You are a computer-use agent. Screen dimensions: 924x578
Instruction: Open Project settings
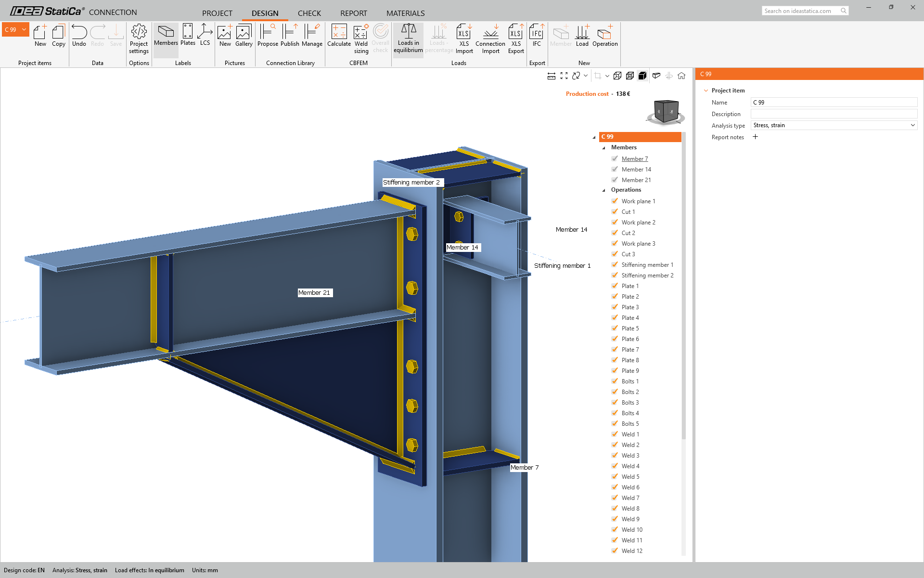click(x=139, y=39)
